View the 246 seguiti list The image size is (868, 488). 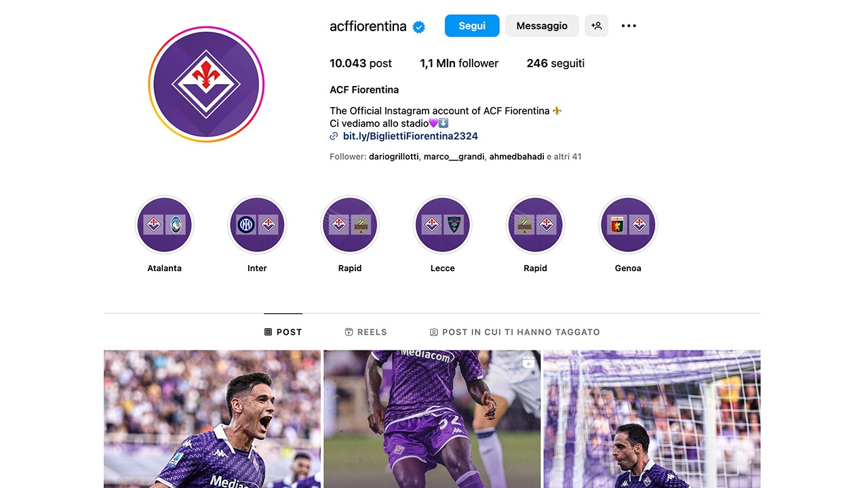555,63
